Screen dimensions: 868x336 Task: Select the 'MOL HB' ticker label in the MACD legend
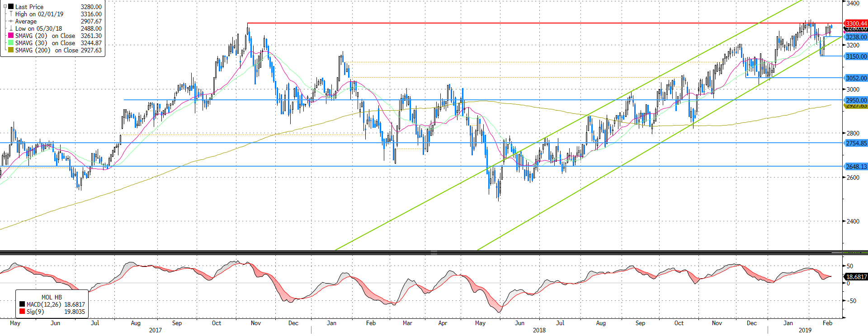tap(52, 297)
